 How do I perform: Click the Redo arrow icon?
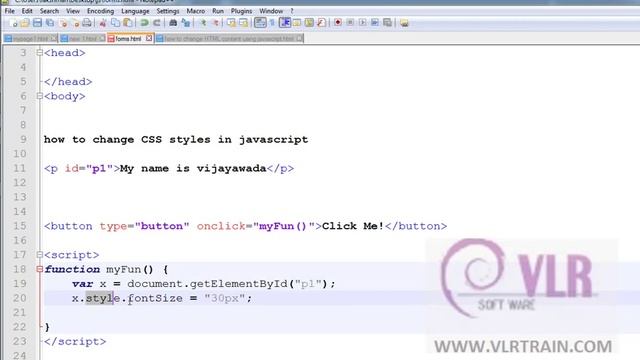[157, 23]
